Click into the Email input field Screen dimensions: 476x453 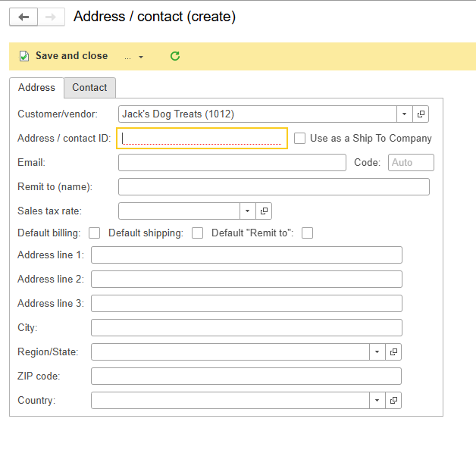pos(232,163)
